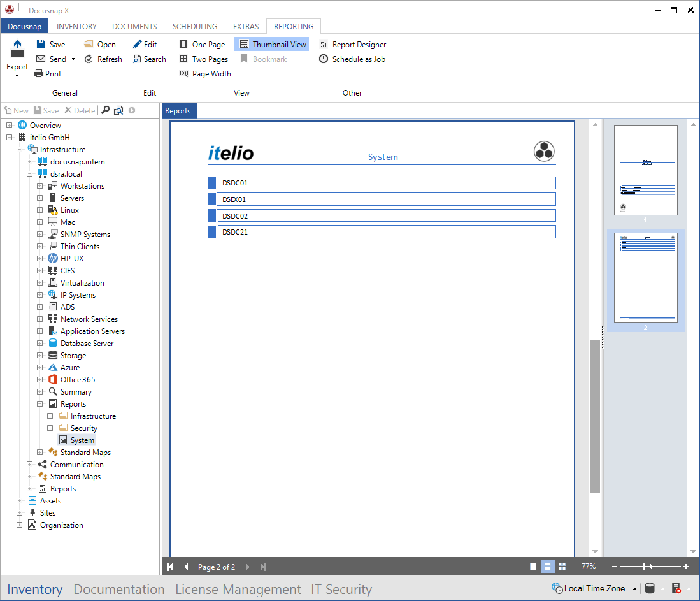Image resolution: width=700 pixels, height=601 pixels.
Task: Switch to IT Security module
Action: (341, 590)
